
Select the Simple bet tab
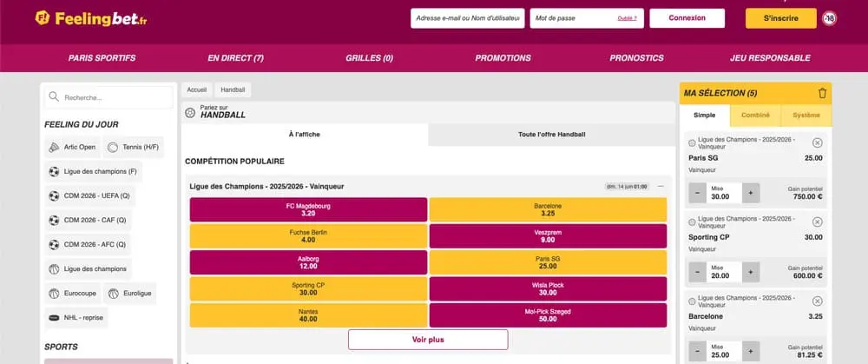click(x=705, y=116)
